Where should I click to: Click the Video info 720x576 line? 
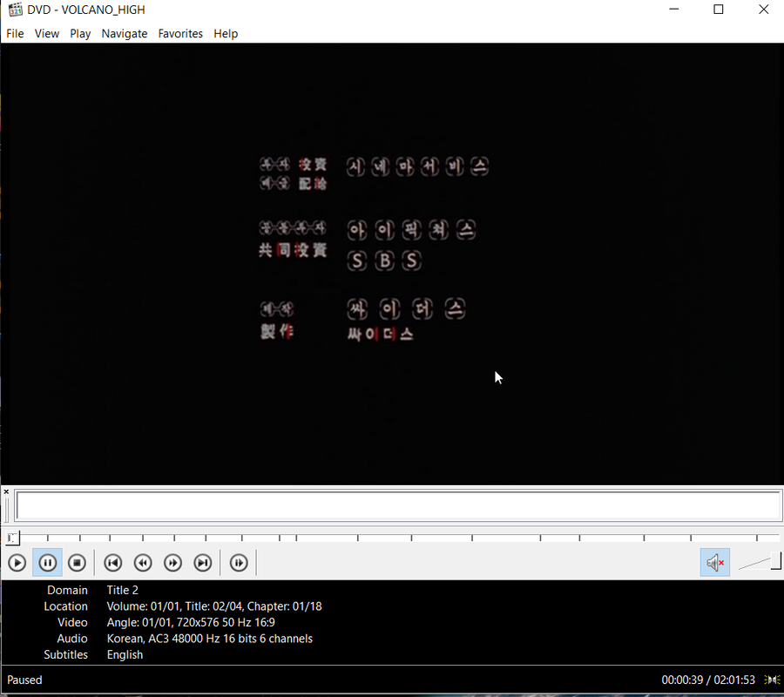click(x=191, y=622)
